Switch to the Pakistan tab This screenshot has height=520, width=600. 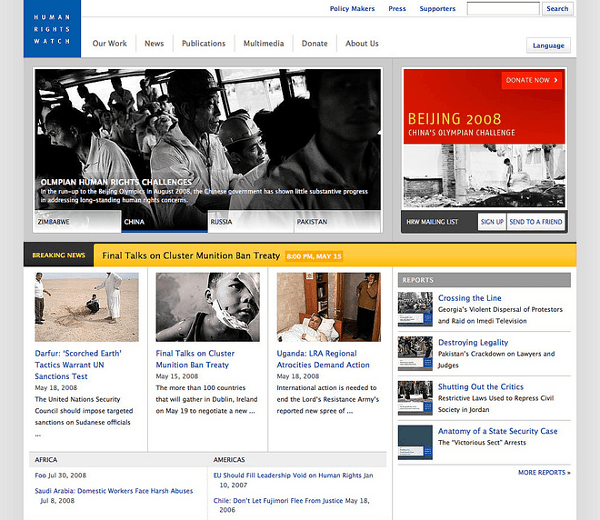tap(338, 222)
